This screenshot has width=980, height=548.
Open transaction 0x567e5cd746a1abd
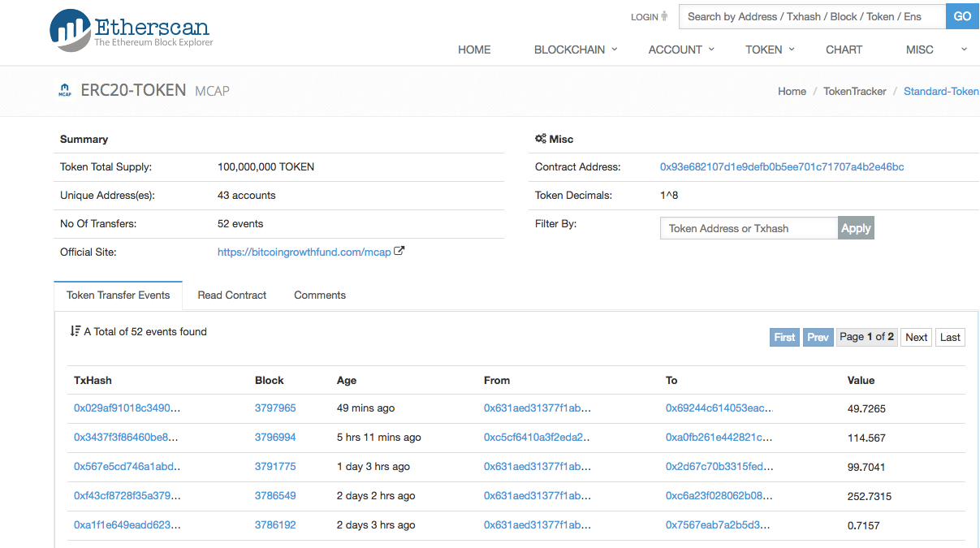pos(127,467)
